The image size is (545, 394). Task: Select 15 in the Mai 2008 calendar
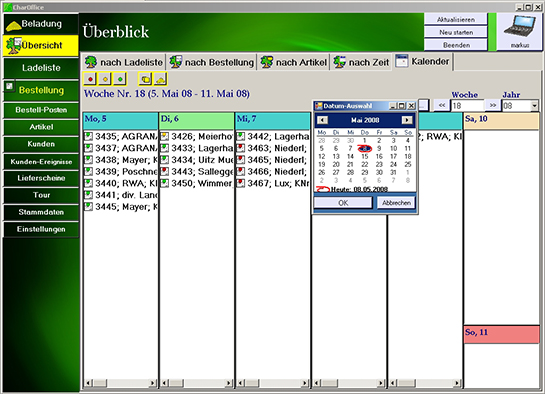click(x=365, y=157)
